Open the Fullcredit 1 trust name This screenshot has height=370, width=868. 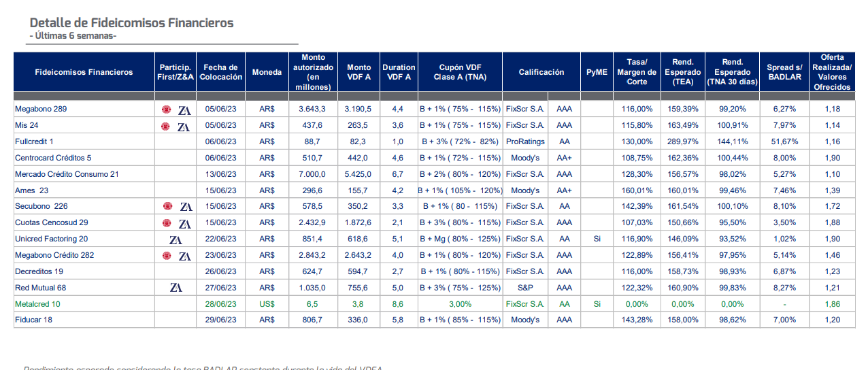(34, 141)
